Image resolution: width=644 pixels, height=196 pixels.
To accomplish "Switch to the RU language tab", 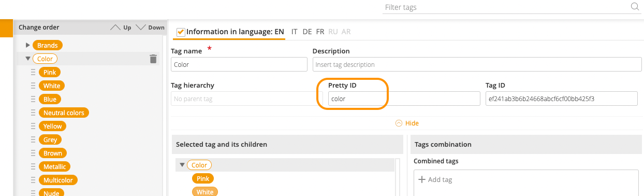I will click(x=333, y=32).
